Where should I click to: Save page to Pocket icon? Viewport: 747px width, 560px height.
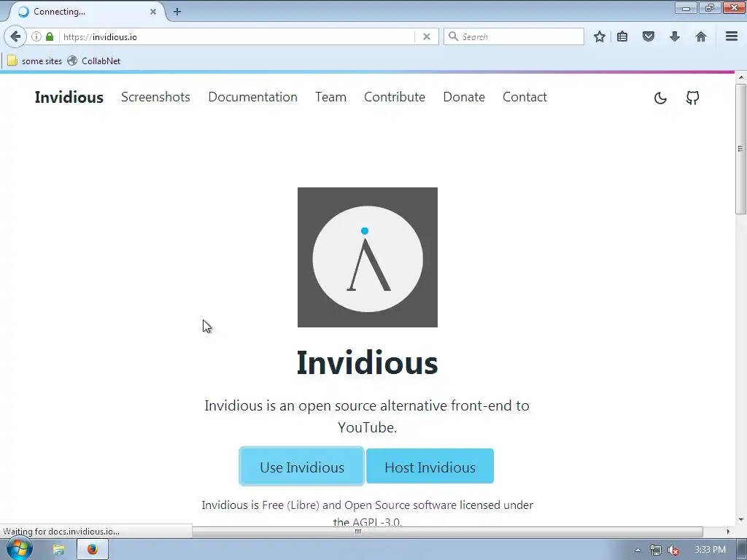pos(649,36)
